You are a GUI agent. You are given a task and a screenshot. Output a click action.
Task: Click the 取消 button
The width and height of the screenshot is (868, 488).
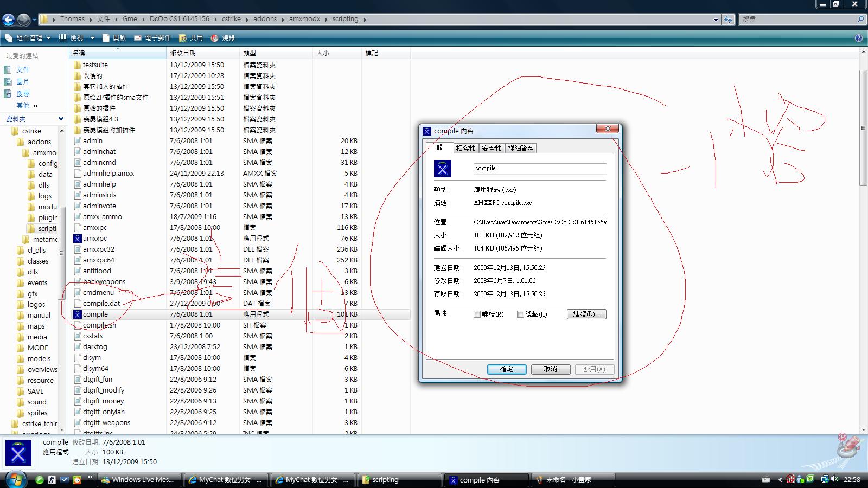coord(551,369)
